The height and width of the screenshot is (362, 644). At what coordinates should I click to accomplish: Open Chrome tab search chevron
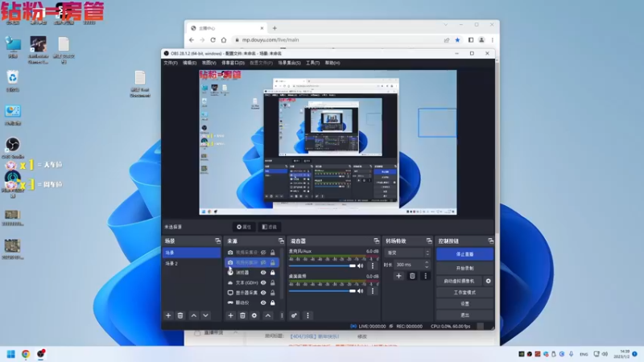[x=446, y=25]
